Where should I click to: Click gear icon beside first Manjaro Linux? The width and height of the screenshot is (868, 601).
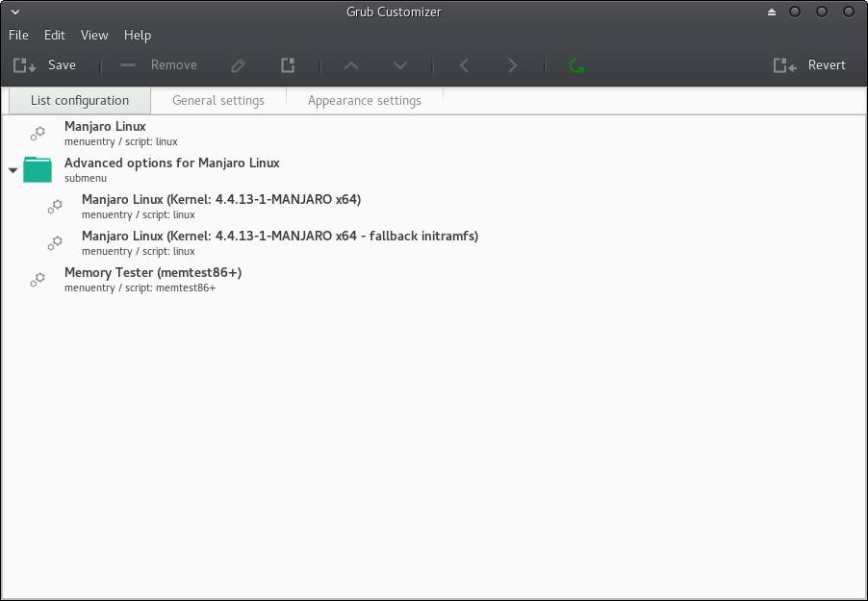(38, 134)
